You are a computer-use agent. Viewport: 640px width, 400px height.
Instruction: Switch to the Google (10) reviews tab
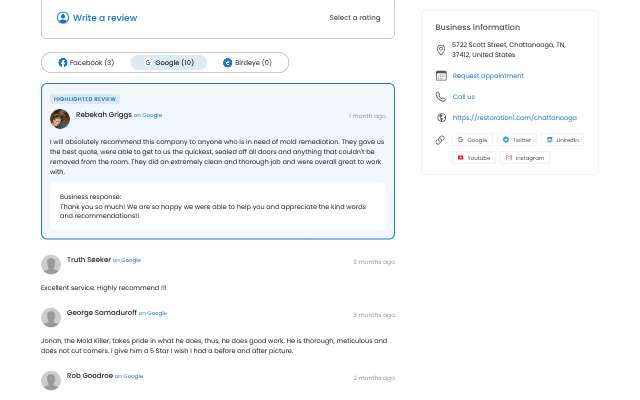point(169,62)
